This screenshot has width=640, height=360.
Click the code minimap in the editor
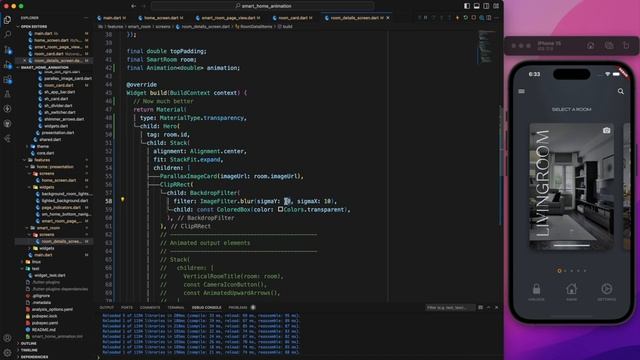[486, 47]
